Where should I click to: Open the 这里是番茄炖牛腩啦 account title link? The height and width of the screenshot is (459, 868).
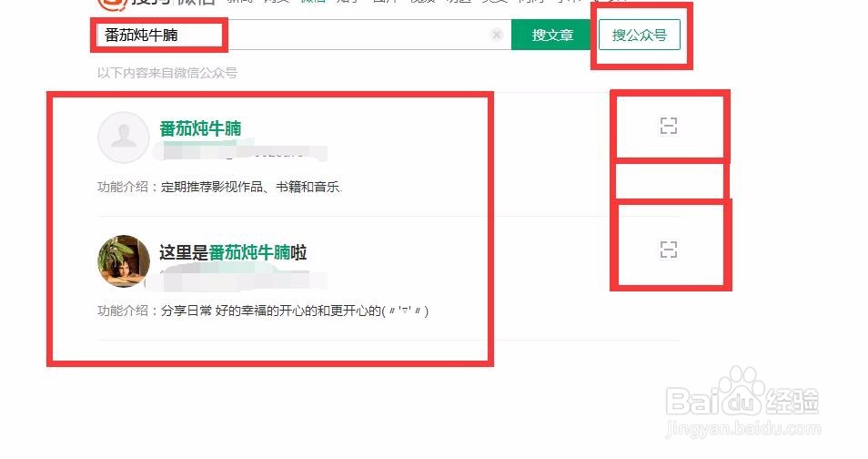click(x=233, y=253)
